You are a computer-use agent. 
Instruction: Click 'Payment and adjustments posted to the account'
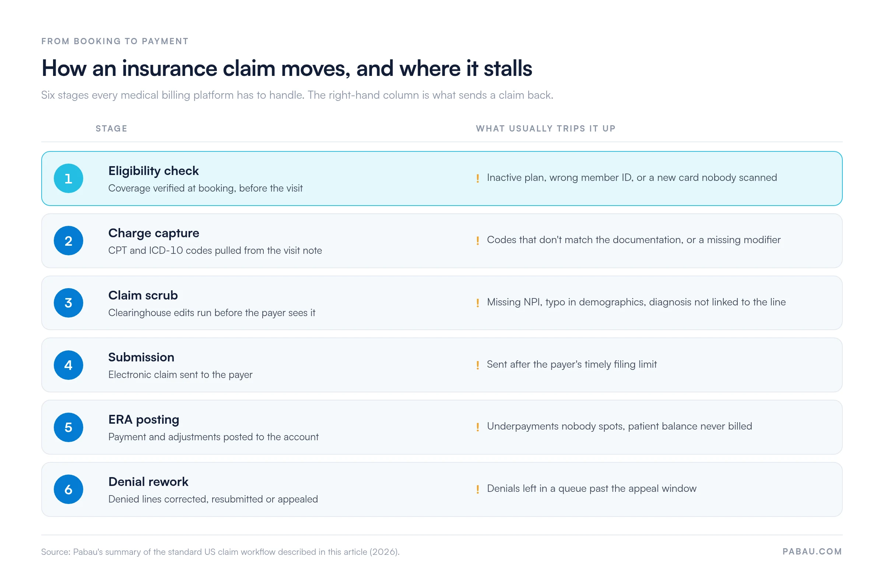tap(213, 437)
